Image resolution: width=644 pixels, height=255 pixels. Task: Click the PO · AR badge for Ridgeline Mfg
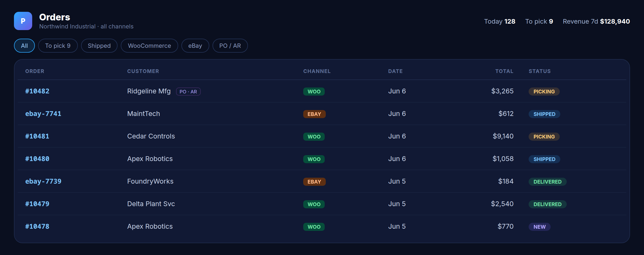(188, 92)
